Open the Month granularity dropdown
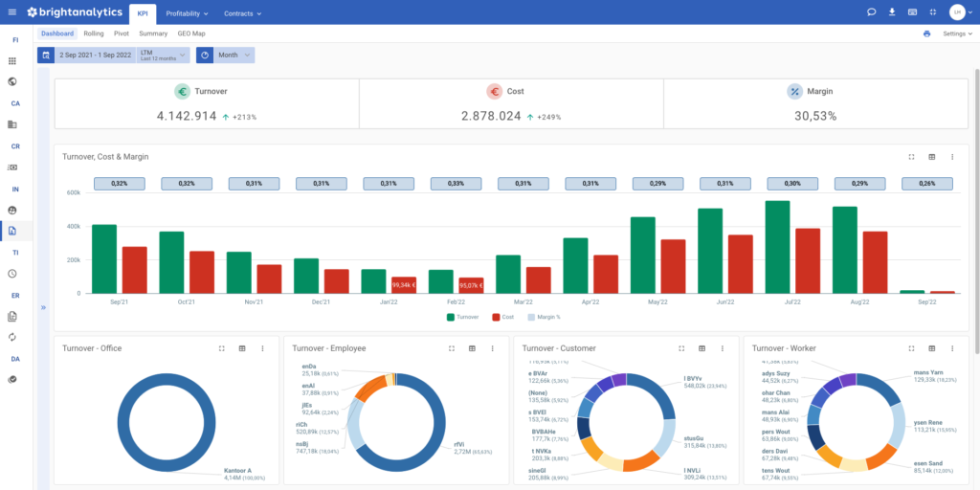Screen dimensions: 980x490 pos(234,55)
